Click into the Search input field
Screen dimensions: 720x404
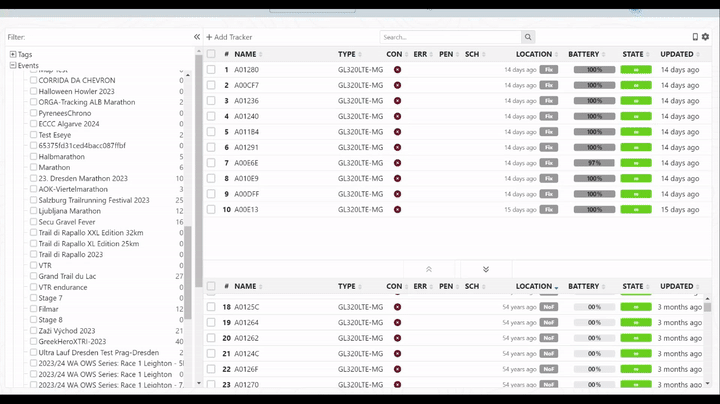pyautogui.click(x=450, y=37)
